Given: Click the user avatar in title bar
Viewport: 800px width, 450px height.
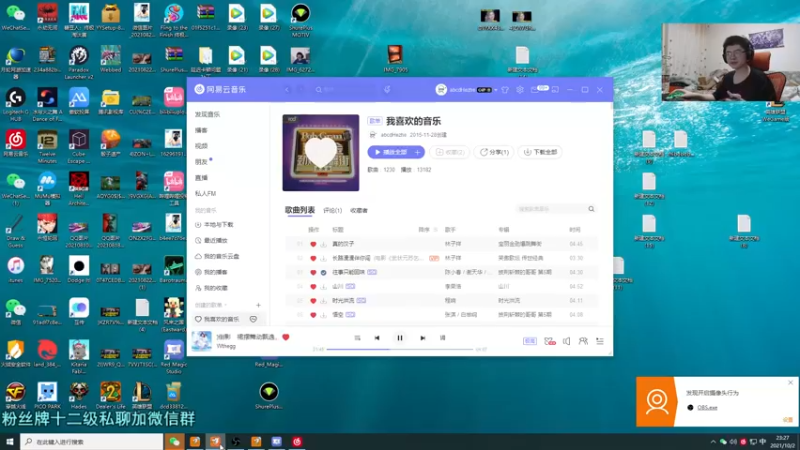Looking at the screenshot, I should 441,90.
